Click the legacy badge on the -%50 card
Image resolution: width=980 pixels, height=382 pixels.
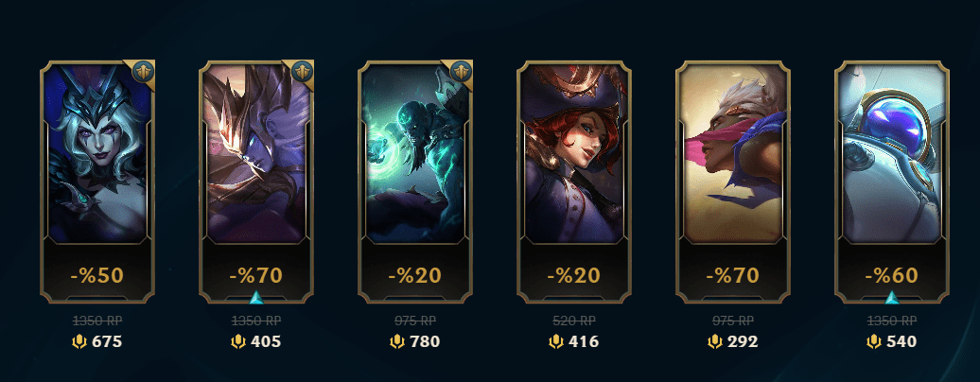pyautogui.click(x=141, y=72)
